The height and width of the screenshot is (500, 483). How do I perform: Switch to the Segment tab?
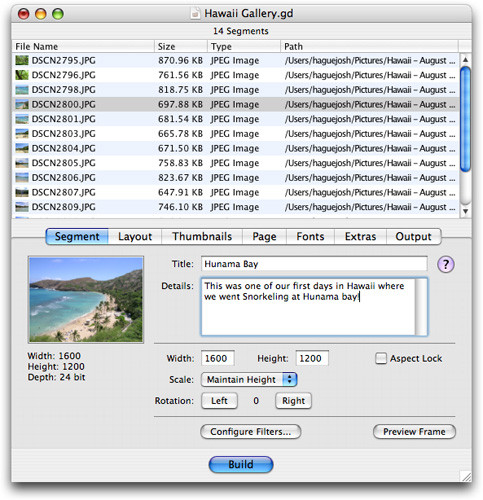[77, 236]
